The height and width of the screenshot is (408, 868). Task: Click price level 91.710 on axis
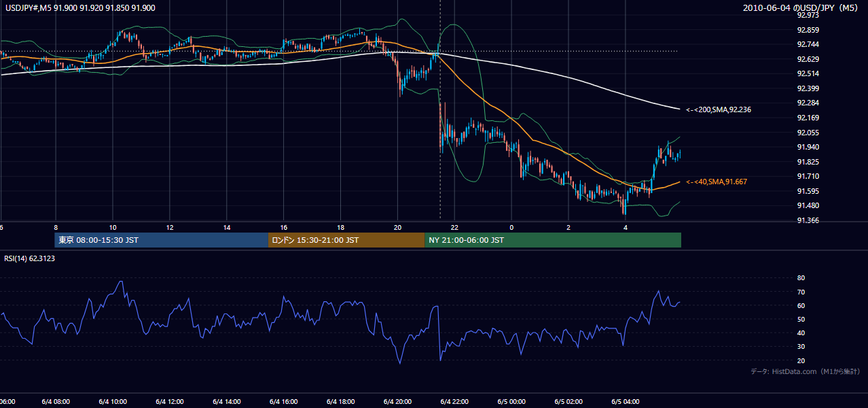click(x=808, y=176)
